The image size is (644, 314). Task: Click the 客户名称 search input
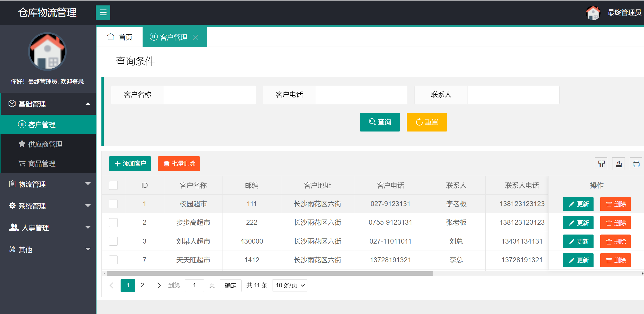(210, 95)
